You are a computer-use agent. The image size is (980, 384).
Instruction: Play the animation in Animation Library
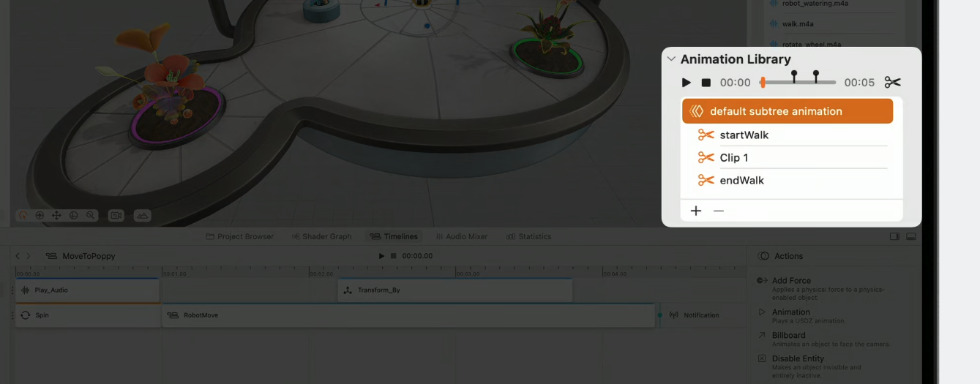point(686,83)
